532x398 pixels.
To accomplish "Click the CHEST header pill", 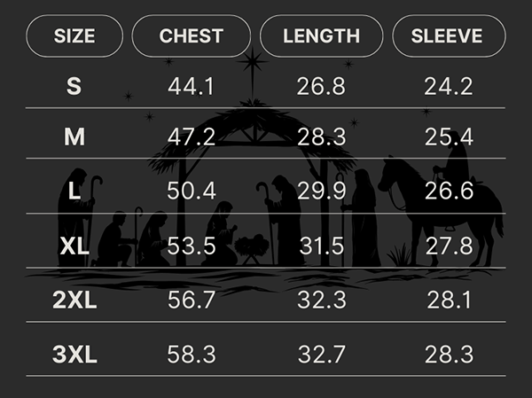I will point(192,36).
